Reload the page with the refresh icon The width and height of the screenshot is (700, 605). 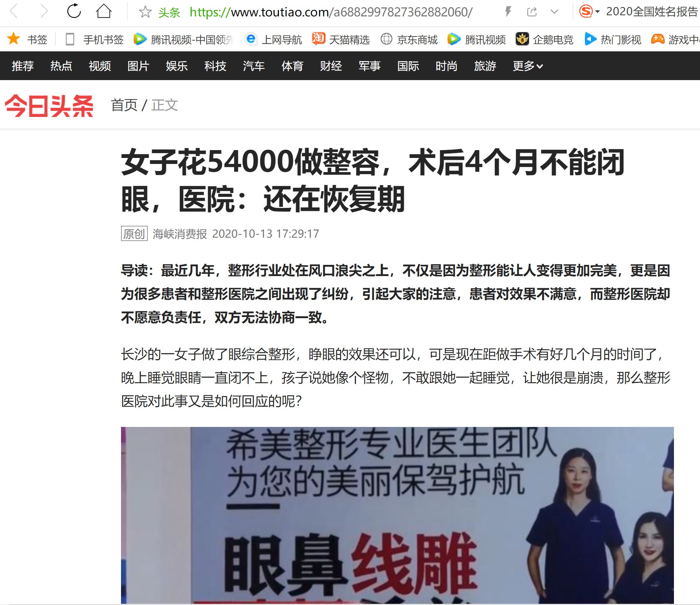pos(74,11)
